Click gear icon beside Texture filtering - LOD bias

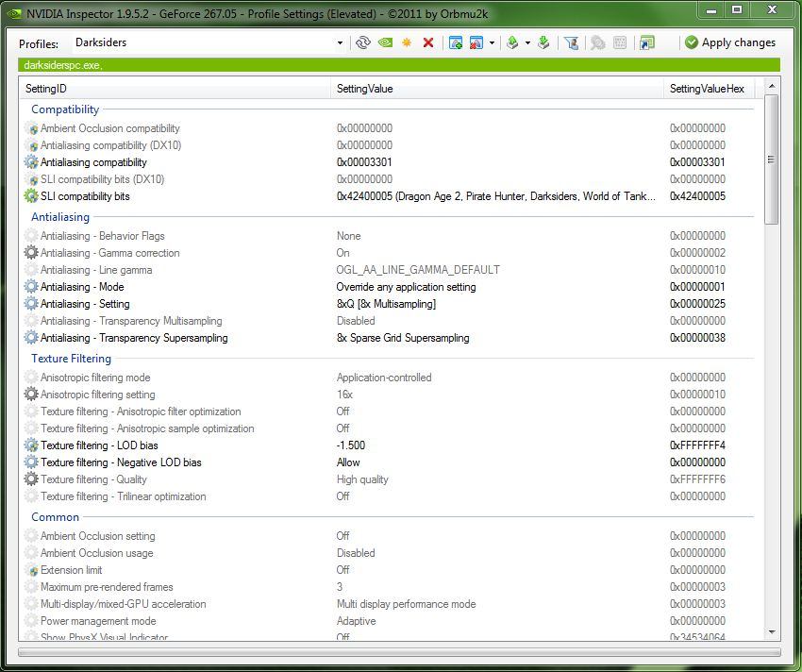click(31, 445)
